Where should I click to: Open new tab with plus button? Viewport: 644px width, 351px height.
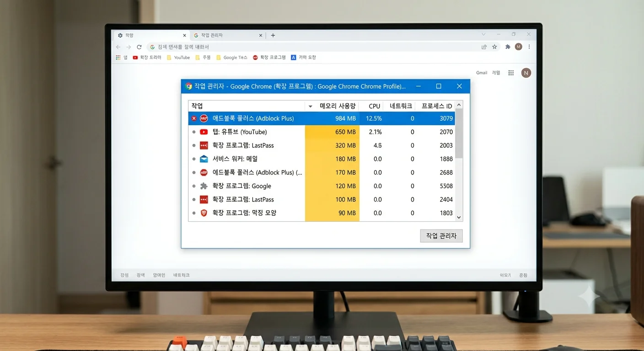point(273,35)
